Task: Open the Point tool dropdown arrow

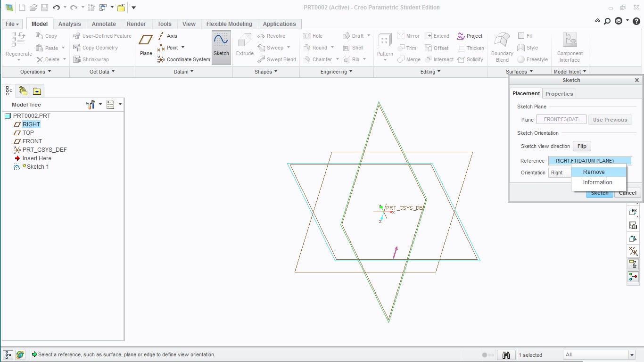Action: point(183,48)
